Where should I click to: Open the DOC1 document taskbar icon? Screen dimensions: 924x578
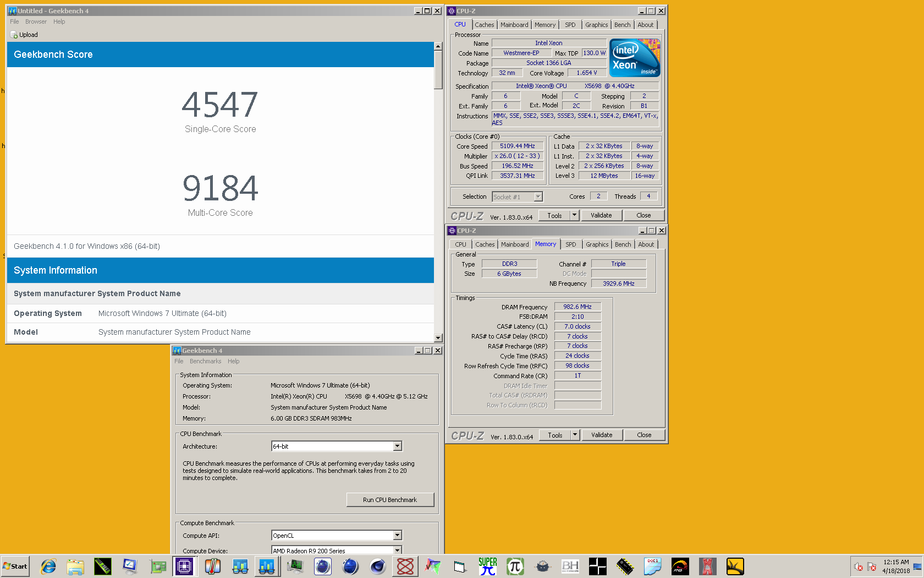point(653,566)
